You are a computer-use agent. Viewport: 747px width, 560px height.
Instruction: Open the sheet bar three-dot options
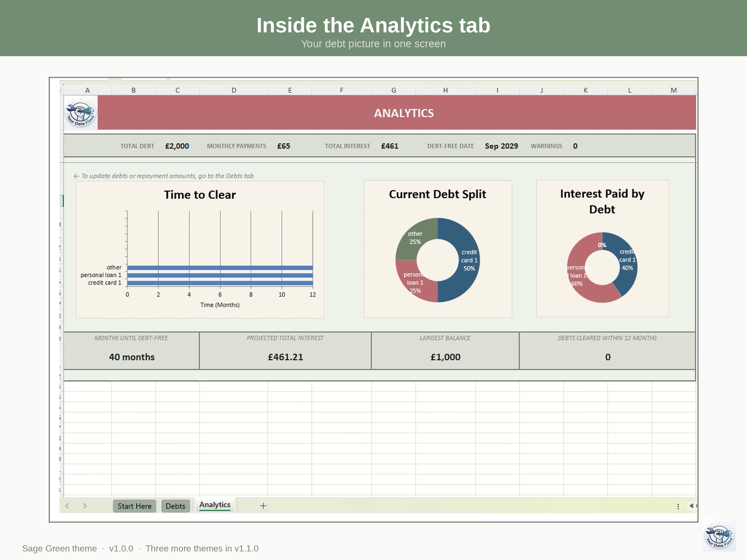click(678, 506)
